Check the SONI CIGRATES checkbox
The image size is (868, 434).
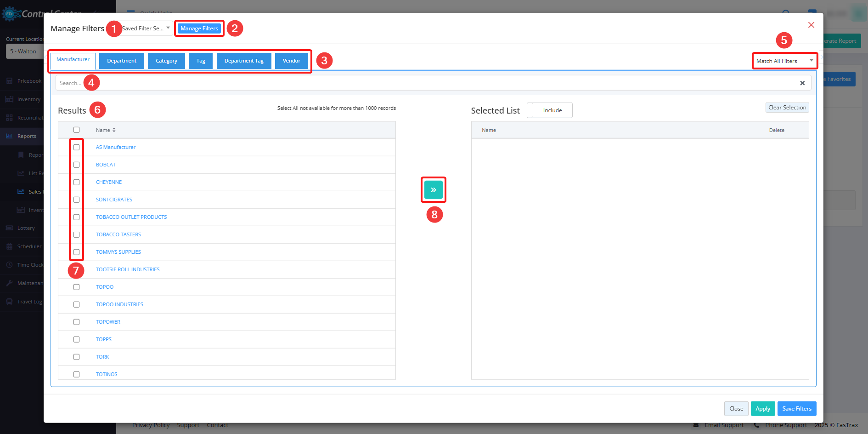point(77,200)
